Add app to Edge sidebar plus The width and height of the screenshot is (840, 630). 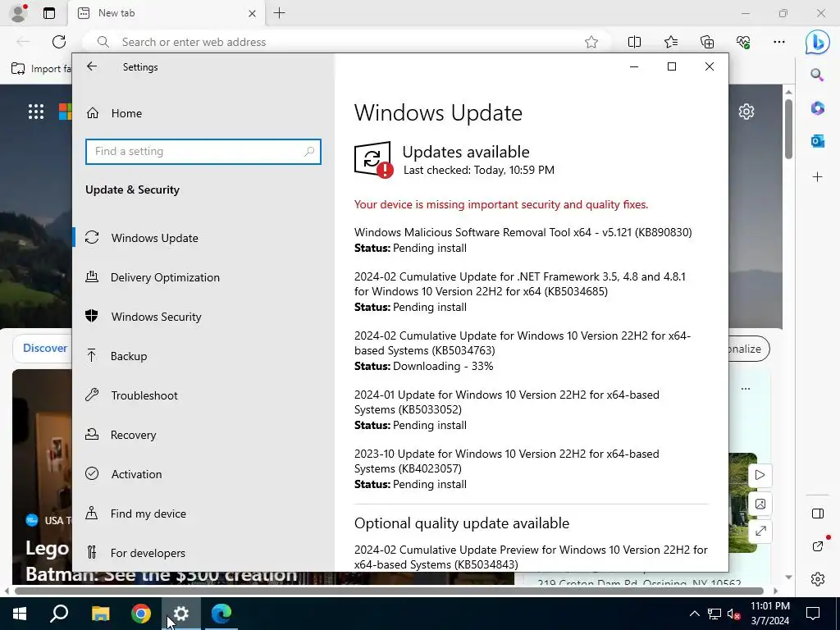click(817, 177)
